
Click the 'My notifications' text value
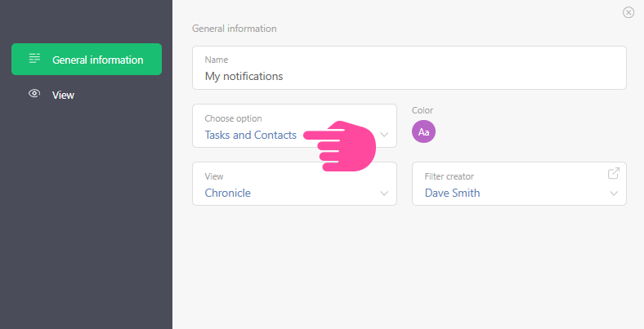click(x=244, y=76)
